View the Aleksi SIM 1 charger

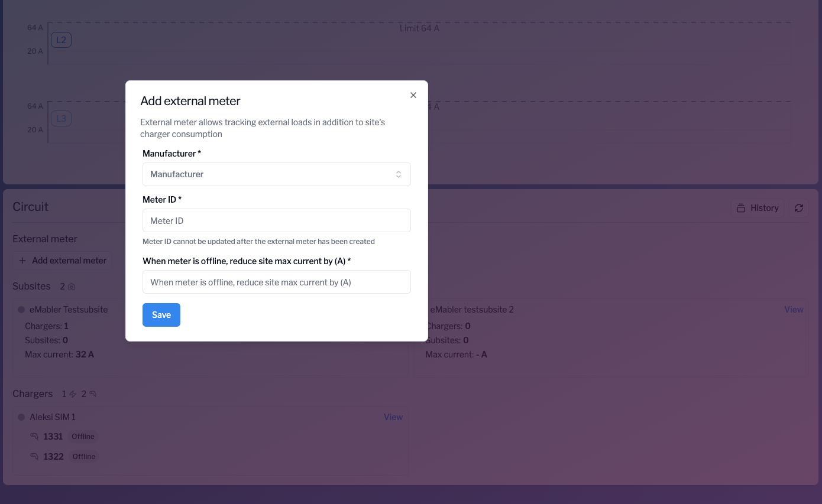[393, 417]
